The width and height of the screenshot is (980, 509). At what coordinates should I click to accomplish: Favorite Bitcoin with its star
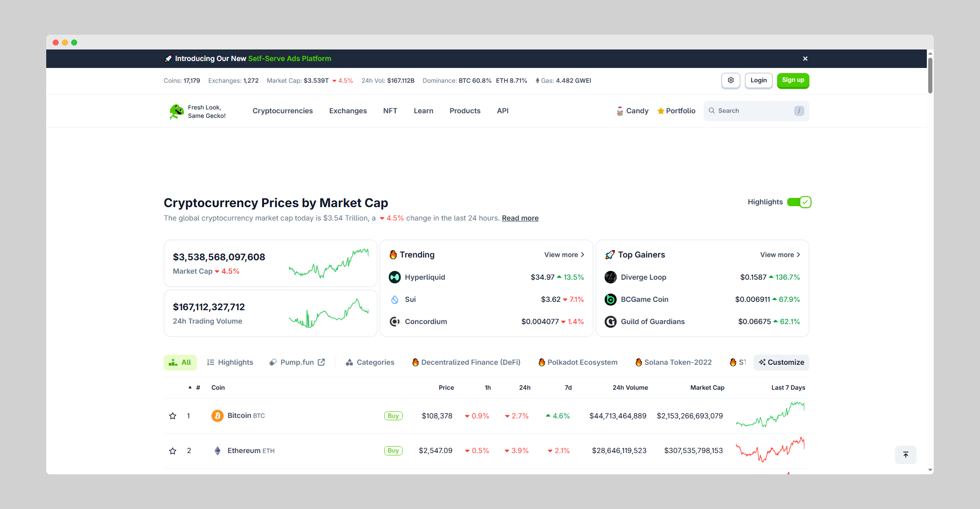pyautogui.click(x=172, y=416)
